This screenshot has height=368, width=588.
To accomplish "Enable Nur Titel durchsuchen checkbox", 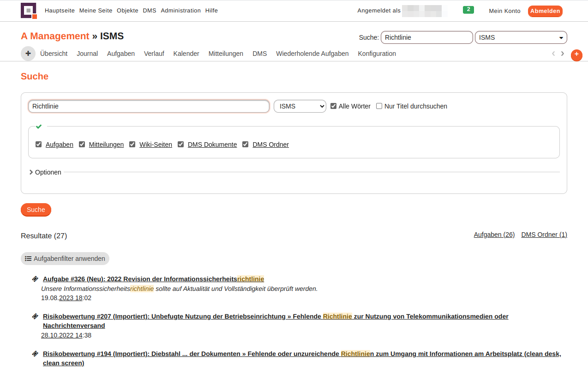I will 379,106.
